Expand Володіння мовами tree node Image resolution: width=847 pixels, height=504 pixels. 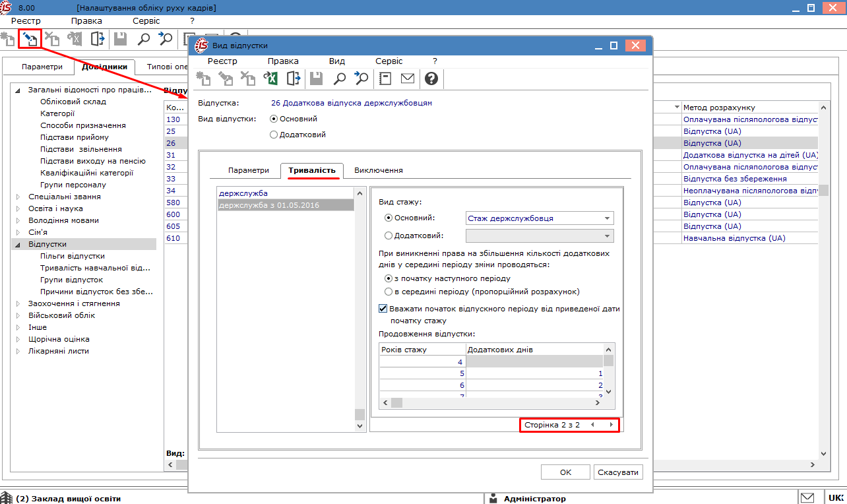[18, 220]
